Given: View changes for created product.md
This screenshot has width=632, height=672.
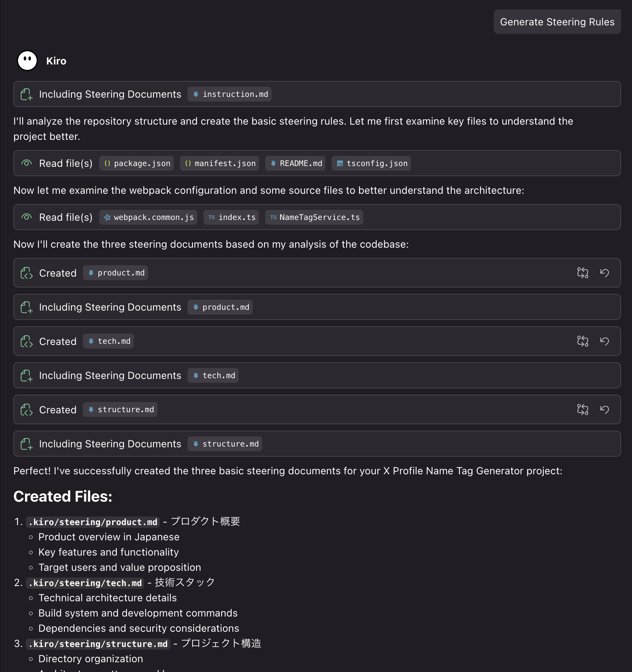Looking at the screenshot, I should coord(582,273).
